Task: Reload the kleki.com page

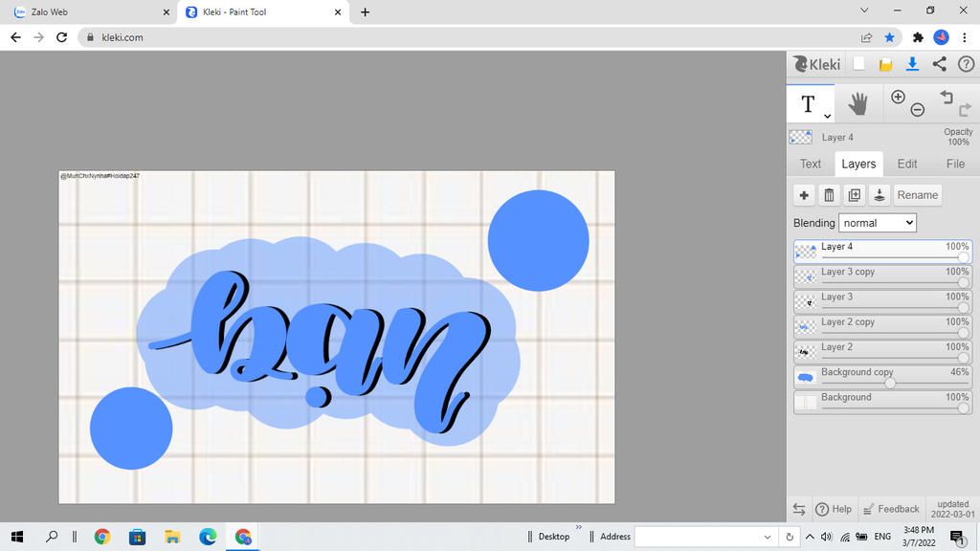Action: (61, 37)
